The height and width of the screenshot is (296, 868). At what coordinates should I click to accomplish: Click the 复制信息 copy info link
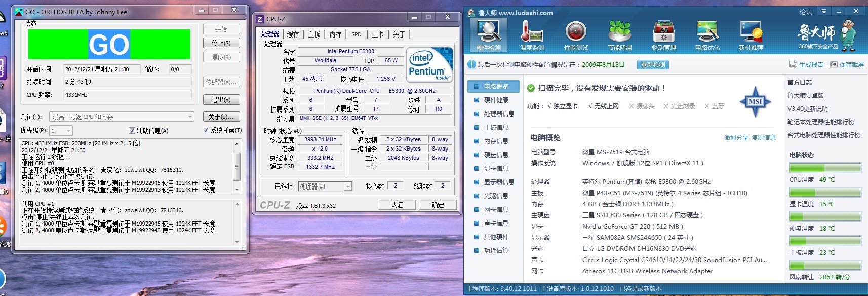click(x=764, y=138)
